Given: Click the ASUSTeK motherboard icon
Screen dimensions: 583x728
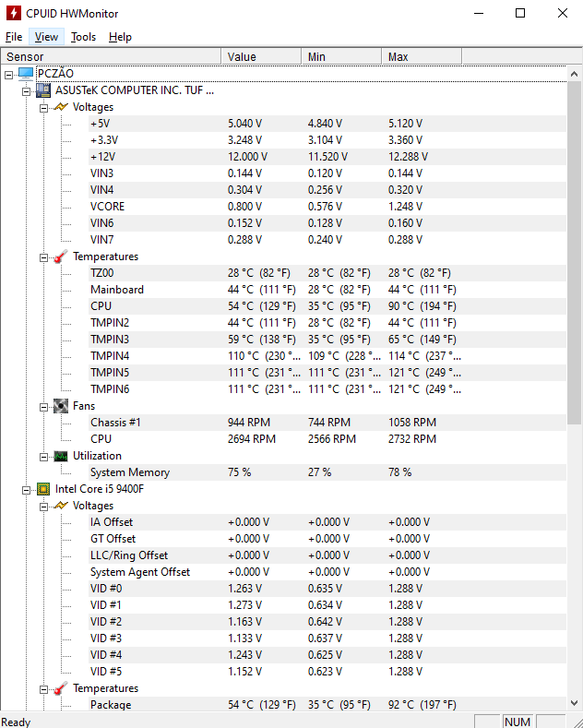Looking at the screenshot, I should click(x=43, y=90).
